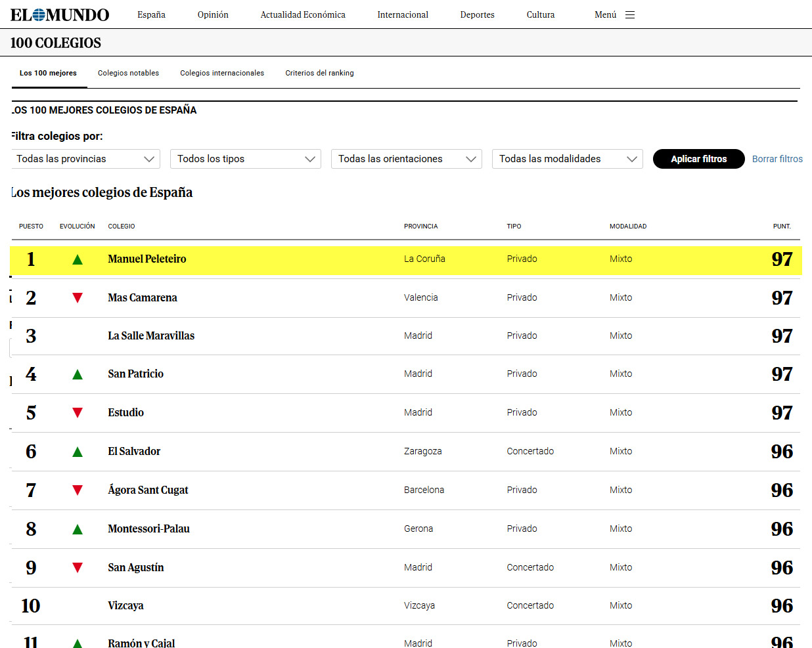Open Criterios del ranking tab
This screenshot has width=812, height=648.
point(319,73)
